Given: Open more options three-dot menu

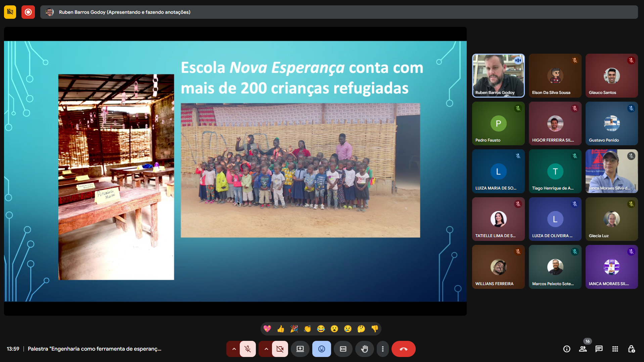Looking at the screenshot, I should tap(382, 349).
